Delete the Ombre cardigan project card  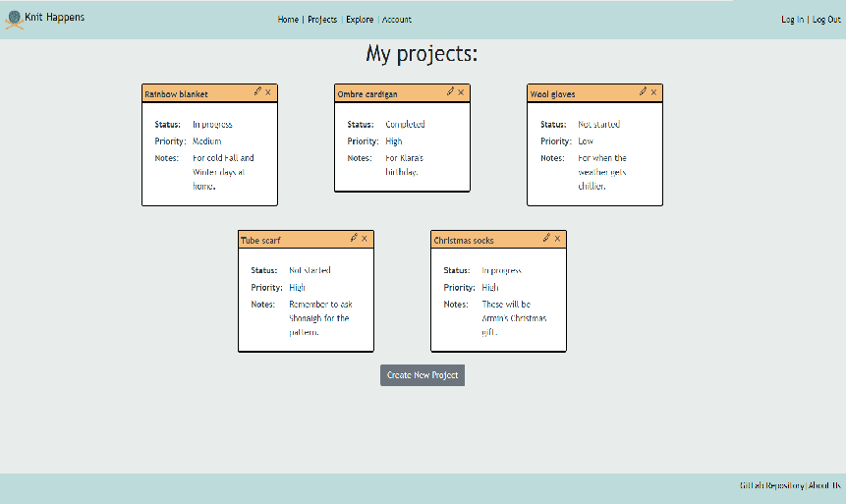click(461, 92)
